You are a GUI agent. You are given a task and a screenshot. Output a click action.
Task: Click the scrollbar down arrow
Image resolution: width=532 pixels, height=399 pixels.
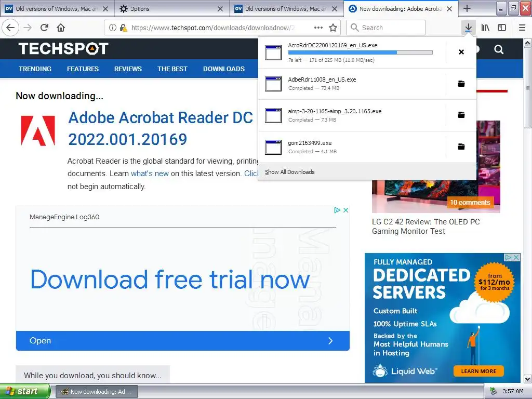pyautogui.click(x=528, y=379)
